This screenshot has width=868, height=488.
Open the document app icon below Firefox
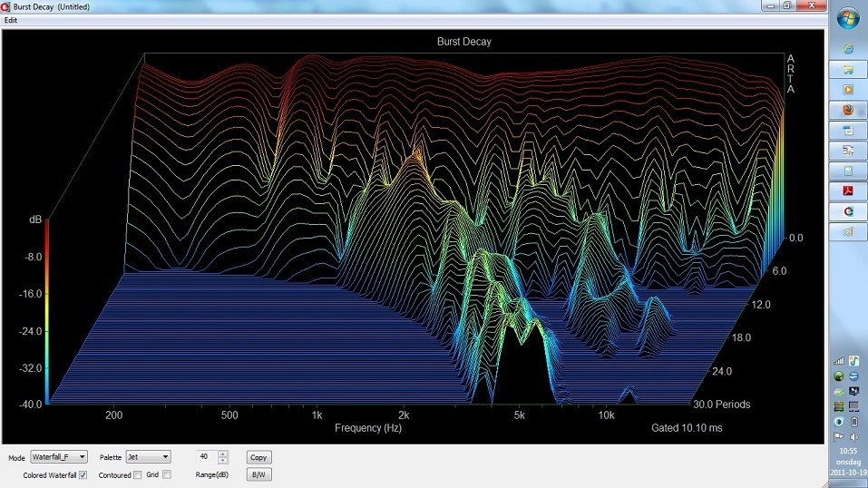pos(848,131)
